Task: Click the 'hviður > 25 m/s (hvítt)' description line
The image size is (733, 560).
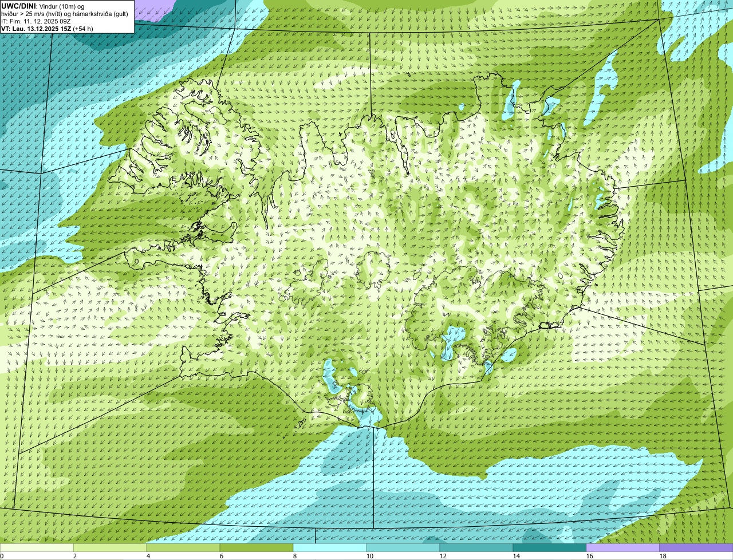Action: (65, 14)
